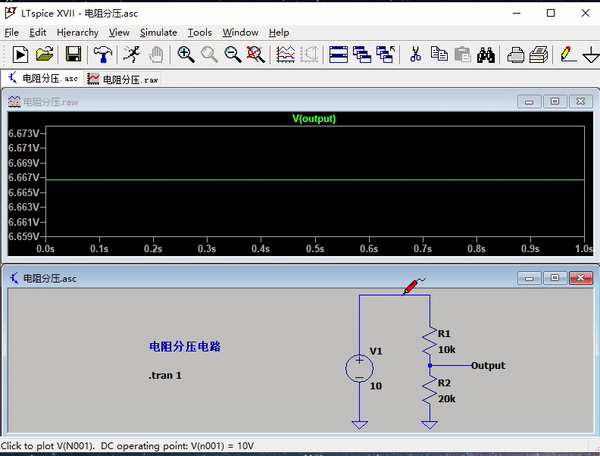Click the Autorange waveform icon
600x456 pixels.
click(x=310, y=55)
